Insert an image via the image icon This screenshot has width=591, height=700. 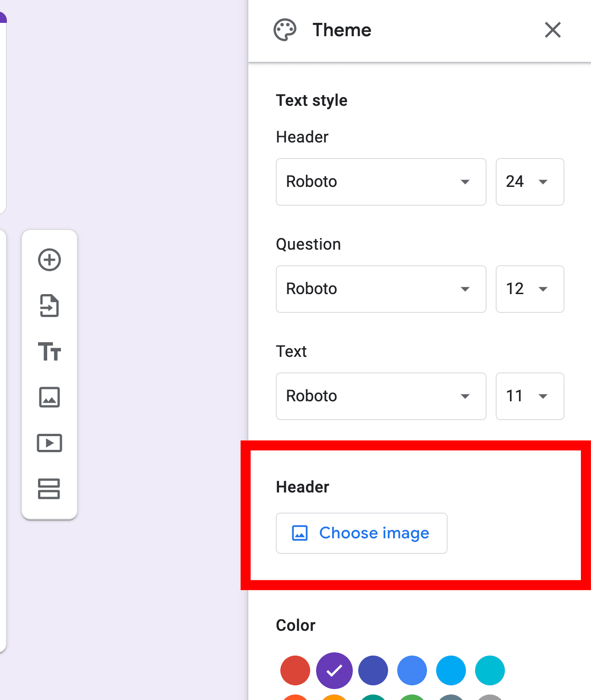click(x=49, y=397)
